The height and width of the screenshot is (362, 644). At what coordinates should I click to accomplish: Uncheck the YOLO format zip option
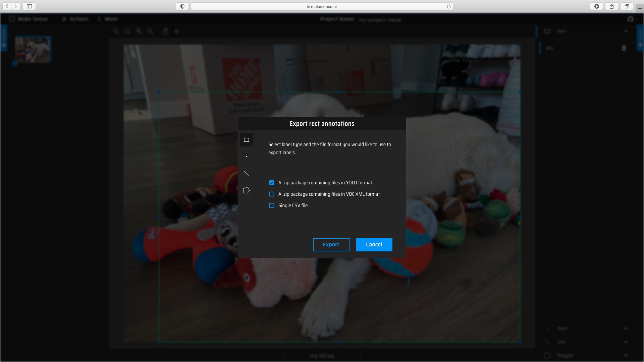pos(272,183)
